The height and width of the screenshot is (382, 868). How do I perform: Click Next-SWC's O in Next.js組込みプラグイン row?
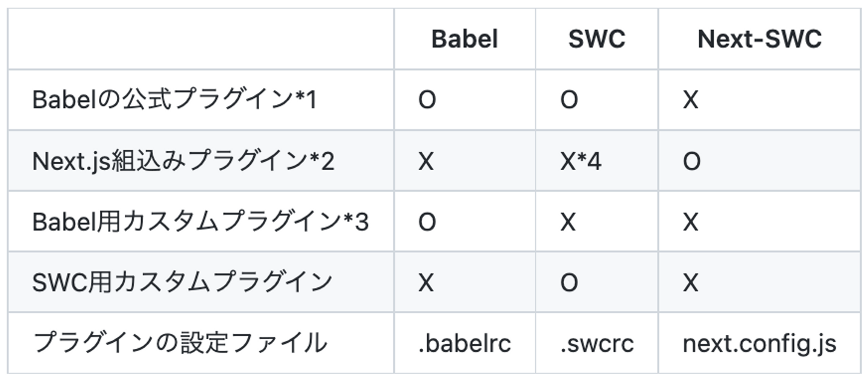pyautogui.click(x=691, y=161)
